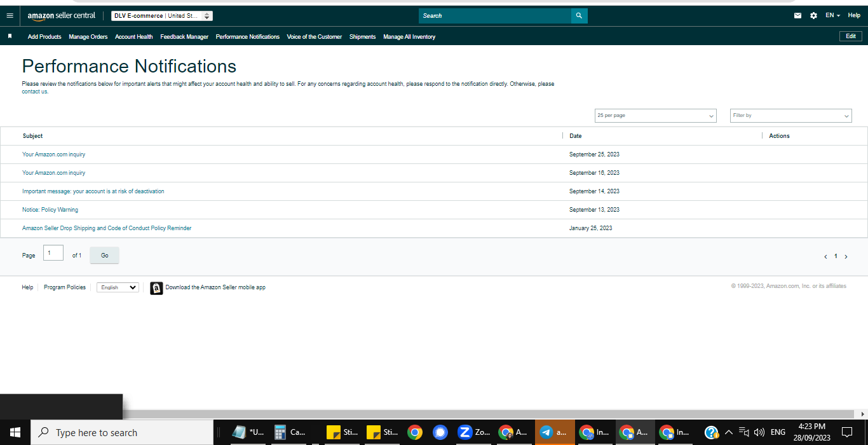Open Account Health menu item

point(134,37)
